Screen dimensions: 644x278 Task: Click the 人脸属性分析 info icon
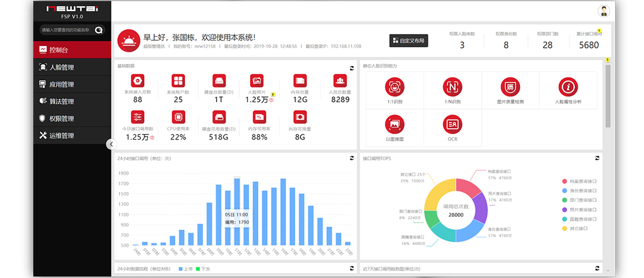(x=568, y=87)
